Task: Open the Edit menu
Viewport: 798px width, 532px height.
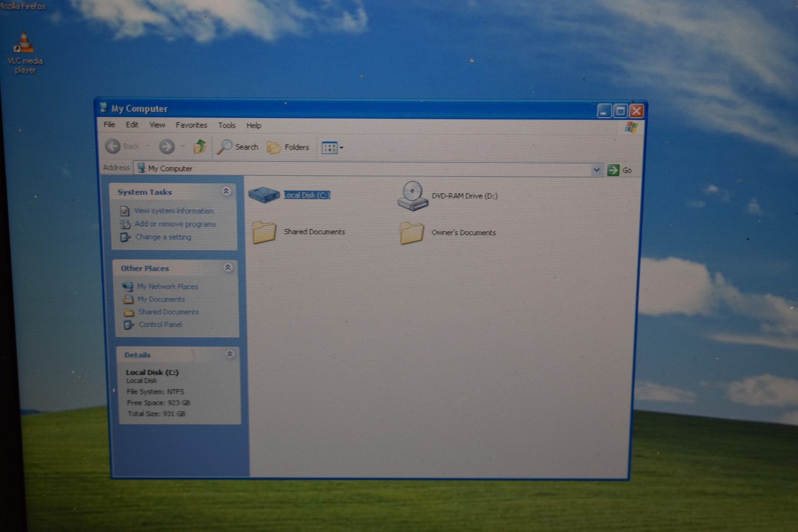Action: coord(132,125)
